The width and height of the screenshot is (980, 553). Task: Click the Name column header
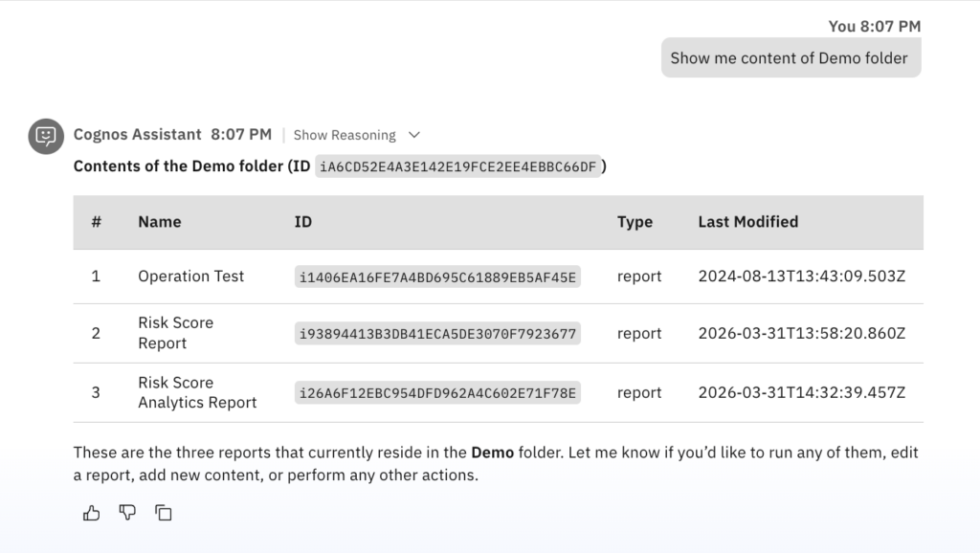(159, 222)
